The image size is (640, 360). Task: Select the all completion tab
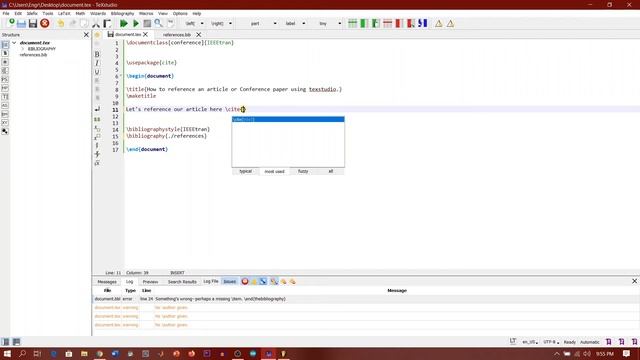pos(331,171)
